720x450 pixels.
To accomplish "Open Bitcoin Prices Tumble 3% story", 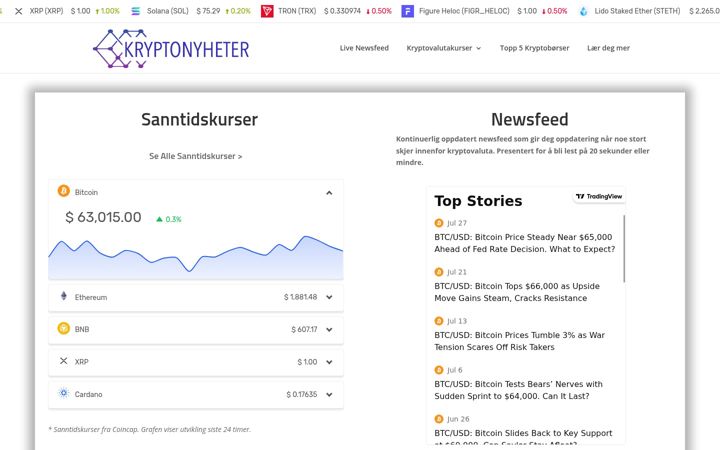I will pyautogui.click(x=519, y=341).
